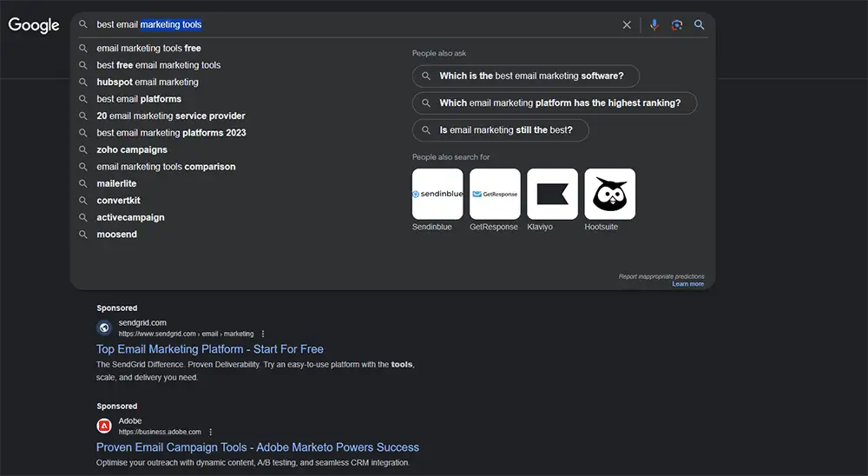
Task: Click the blue search magnifier button
Action: [699, 25]
